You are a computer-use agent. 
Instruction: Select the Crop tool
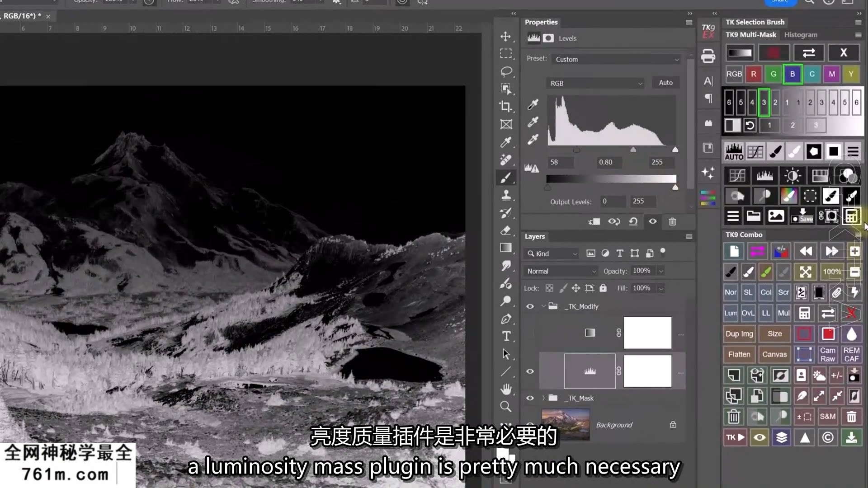point(506,107)
